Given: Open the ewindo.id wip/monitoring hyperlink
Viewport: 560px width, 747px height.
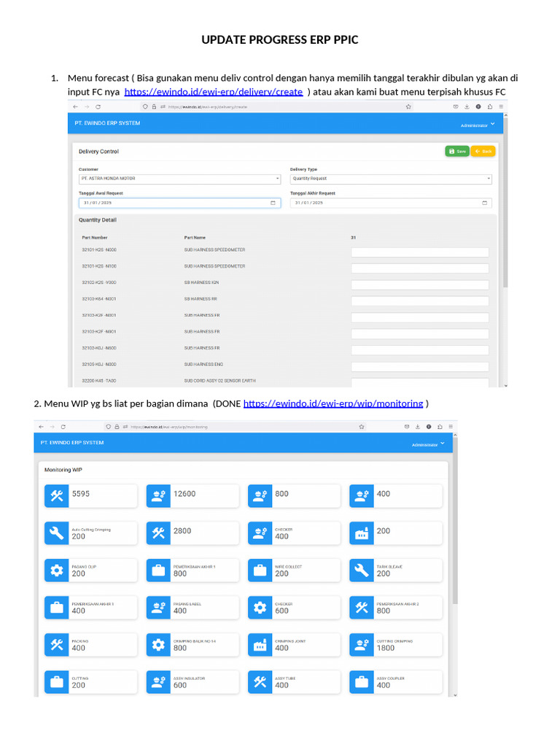Looking at the screenshot, I should [x=332, y=403].
